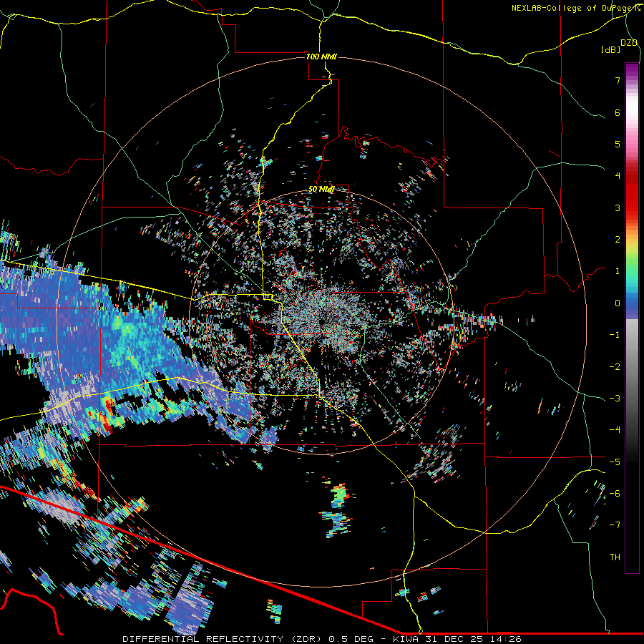Click the radar site center point

point(321,321)
